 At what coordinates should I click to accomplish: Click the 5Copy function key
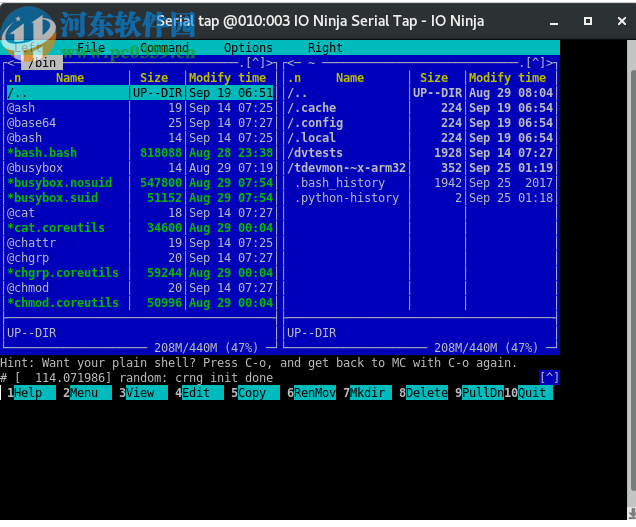click(x=255, y=393)
